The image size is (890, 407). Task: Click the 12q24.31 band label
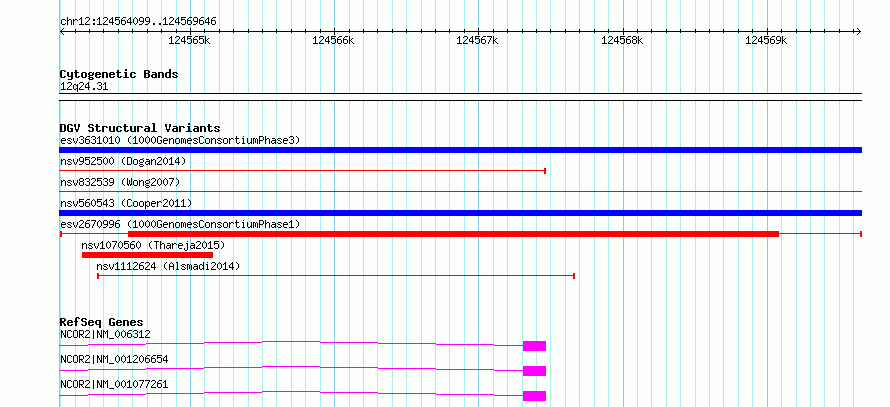[x=84, y=87]
